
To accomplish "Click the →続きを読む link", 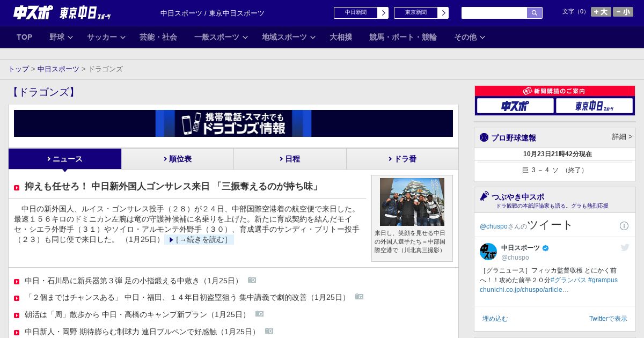I will tap(199, 239).
